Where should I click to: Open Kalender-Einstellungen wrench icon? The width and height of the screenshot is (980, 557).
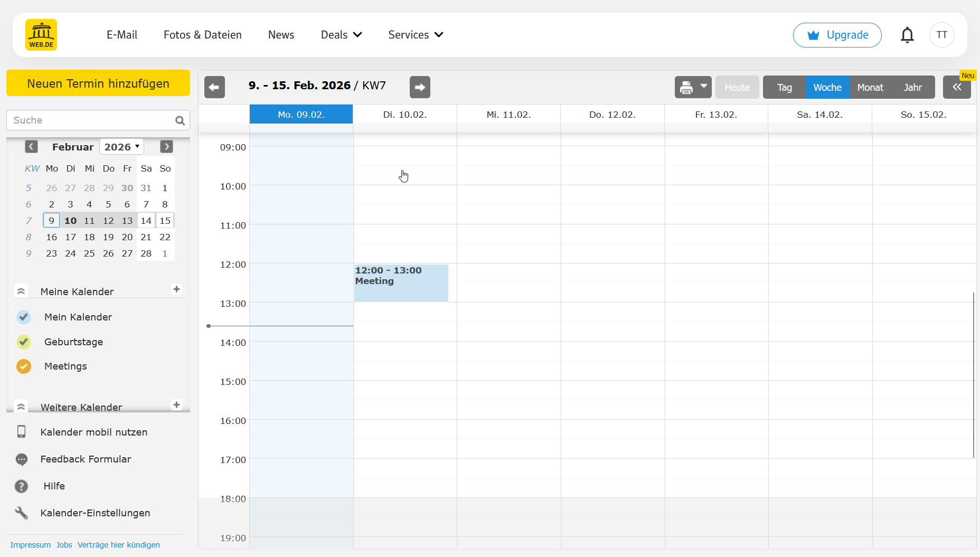[22, 513]
